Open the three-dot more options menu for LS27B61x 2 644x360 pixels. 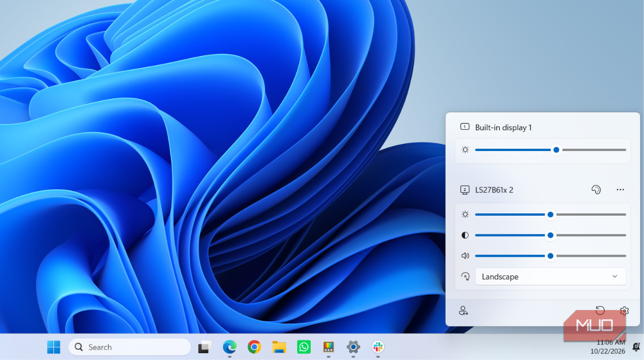coord(620,190)
